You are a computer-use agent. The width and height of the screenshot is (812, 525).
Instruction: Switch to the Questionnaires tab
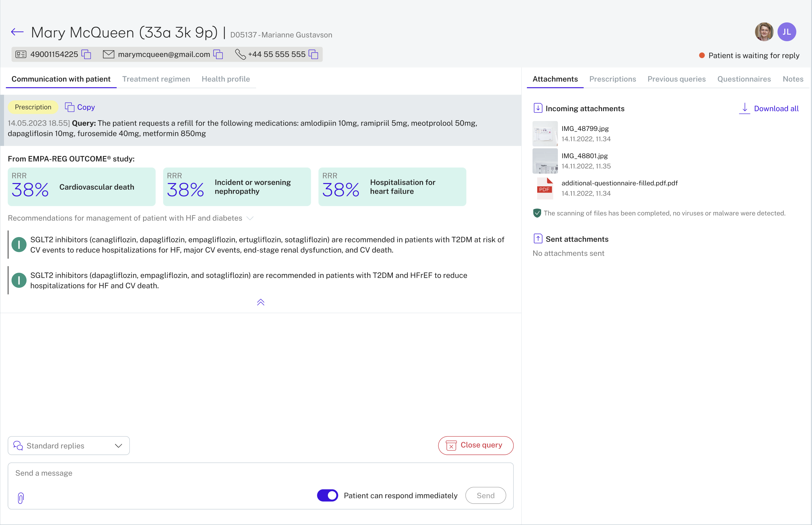coord(744,79)
